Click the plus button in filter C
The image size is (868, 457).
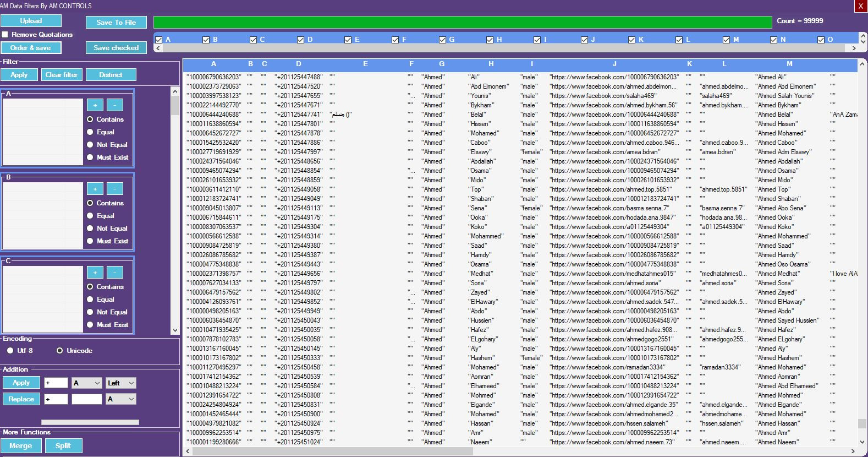(95, 273)
